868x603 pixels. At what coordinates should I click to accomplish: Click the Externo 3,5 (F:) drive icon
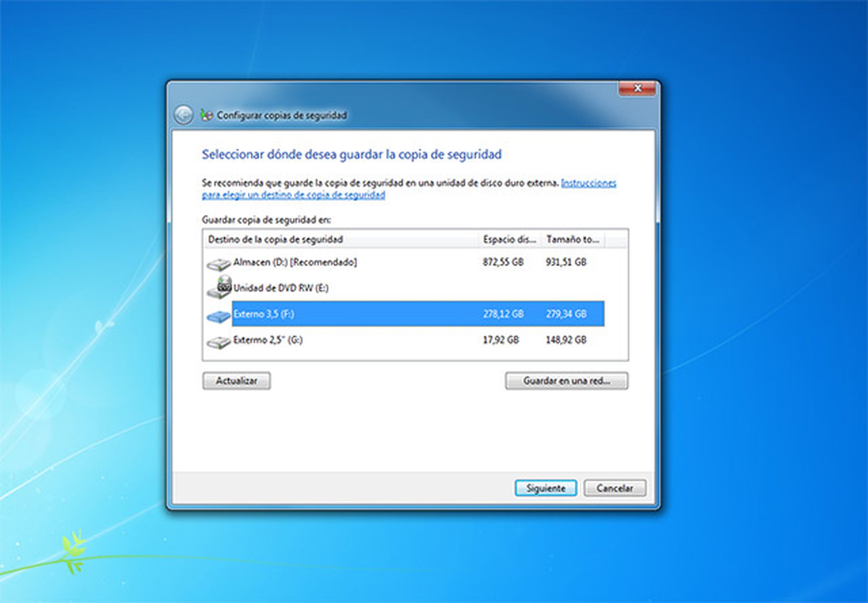[x=219, y=316]
